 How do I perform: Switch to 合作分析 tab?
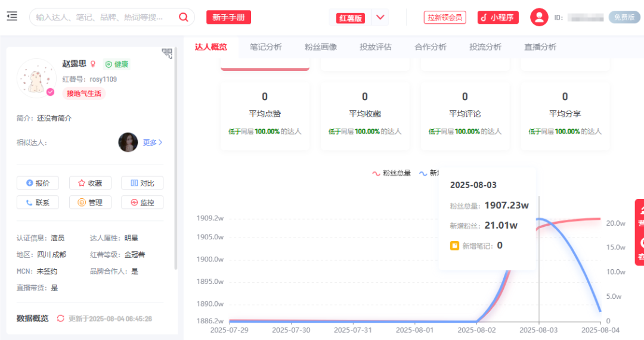point(431,47)
